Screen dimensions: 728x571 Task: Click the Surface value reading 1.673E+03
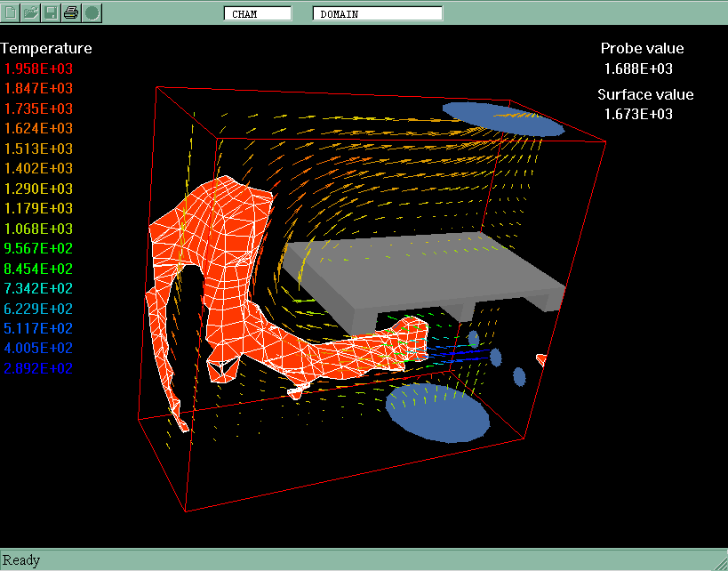pyautogui.click(x=638, y=114)
